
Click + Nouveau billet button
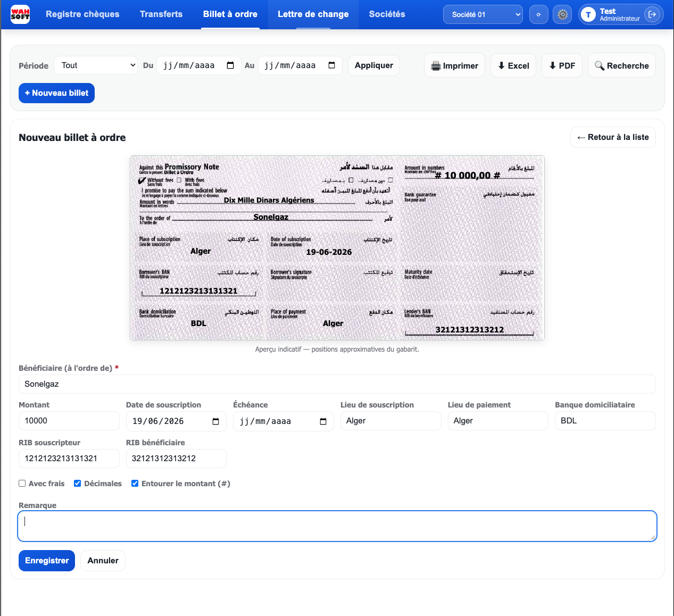coord(56,93)
